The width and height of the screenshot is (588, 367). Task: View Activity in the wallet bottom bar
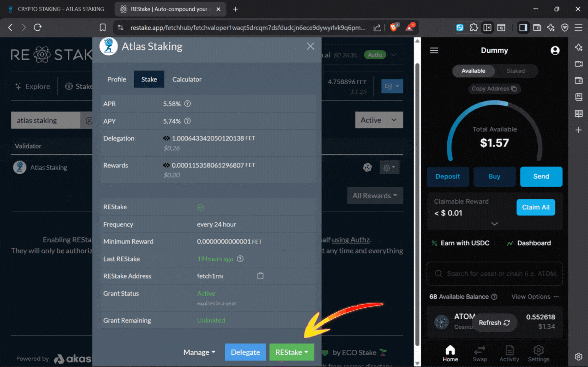pyautogui.click(x=509, y=353)
